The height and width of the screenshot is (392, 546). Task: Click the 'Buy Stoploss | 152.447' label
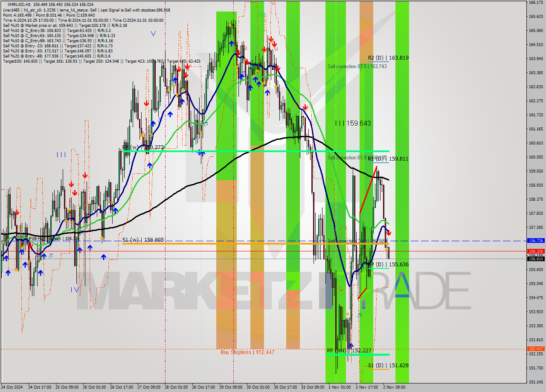coord(247,352)
